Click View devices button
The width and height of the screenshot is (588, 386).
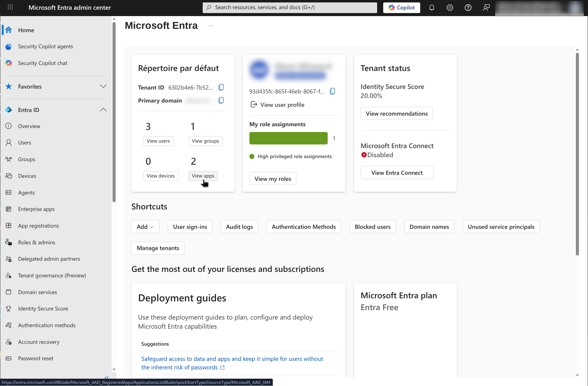click(161, 176)
